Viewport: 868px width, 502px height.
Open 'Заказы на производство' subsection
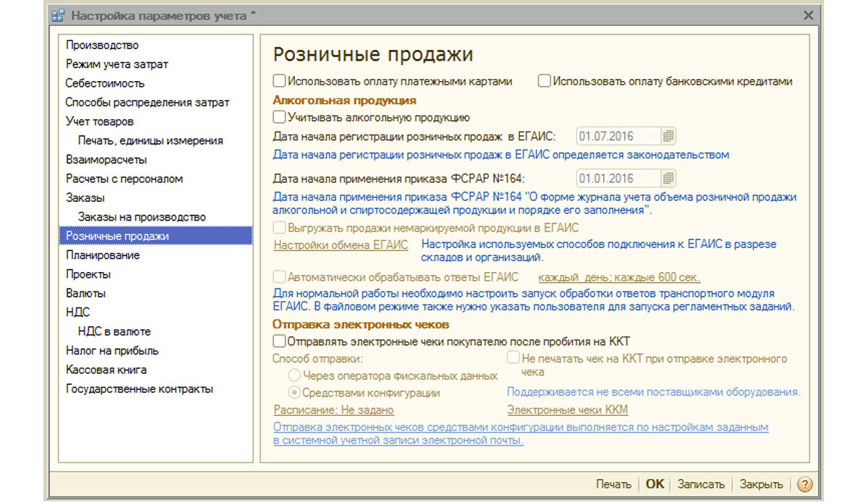point(142,217)
